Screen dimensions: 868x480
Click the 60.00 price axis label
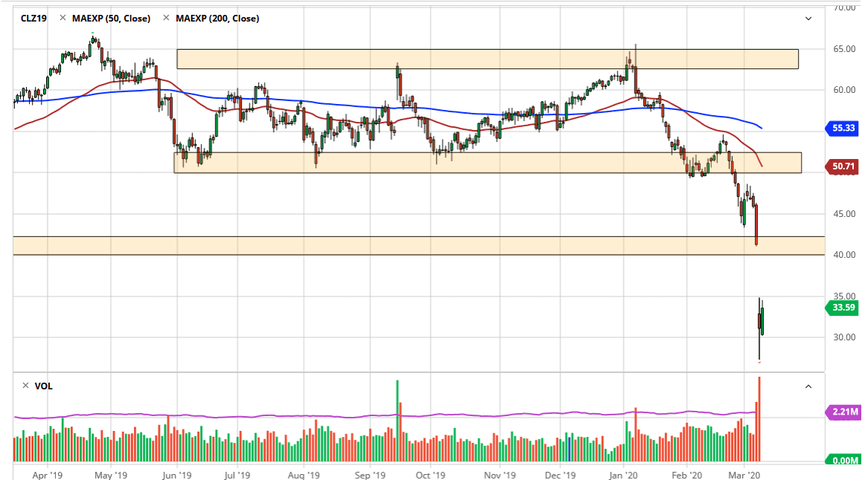tap(844, 90)
